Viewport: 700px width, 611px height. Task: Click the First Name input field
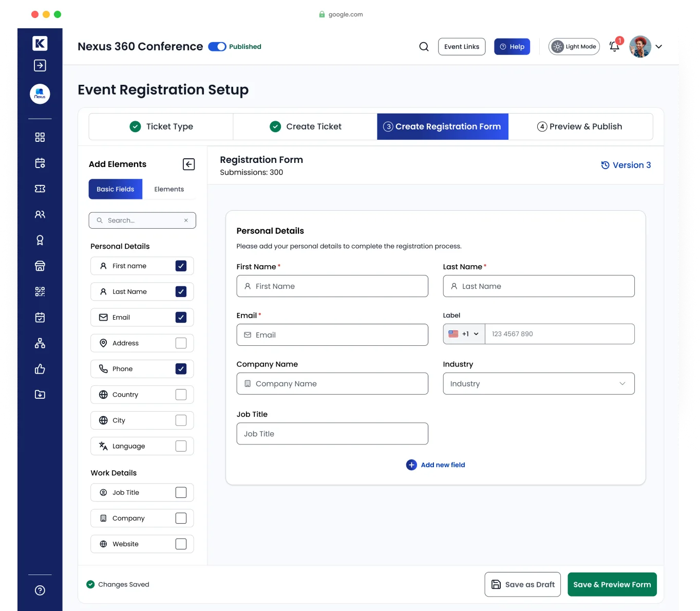point(332,286)
